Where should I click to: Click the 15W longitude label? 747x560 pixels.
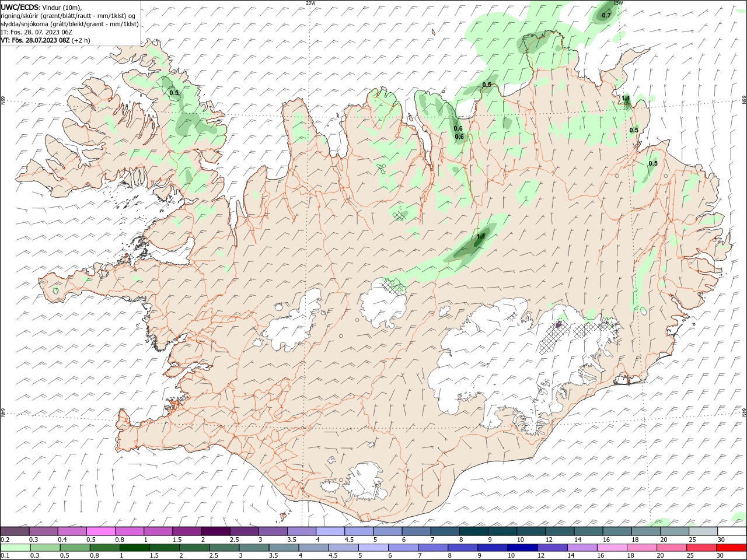618,3
